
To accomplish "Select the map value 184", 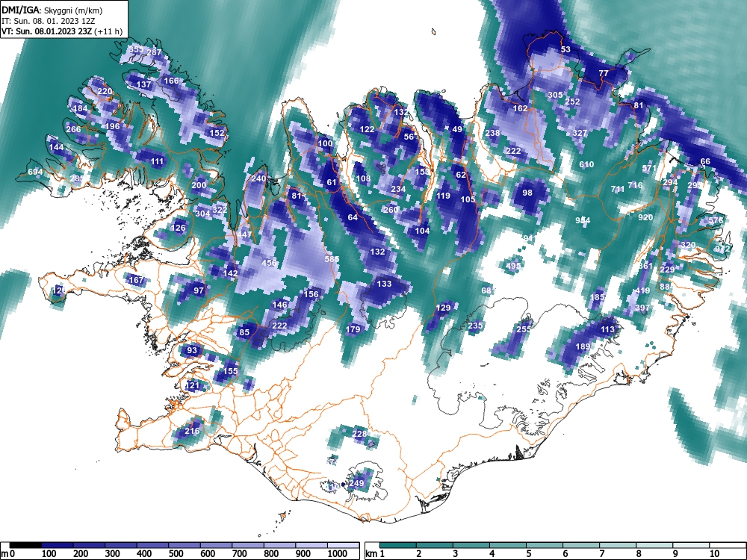I will click(80, 108).
